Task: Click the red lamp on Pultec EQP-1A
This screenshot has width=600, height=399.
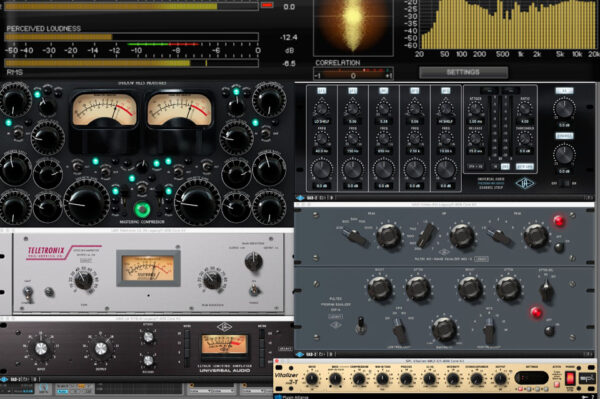Action: [x=536, y=313]
